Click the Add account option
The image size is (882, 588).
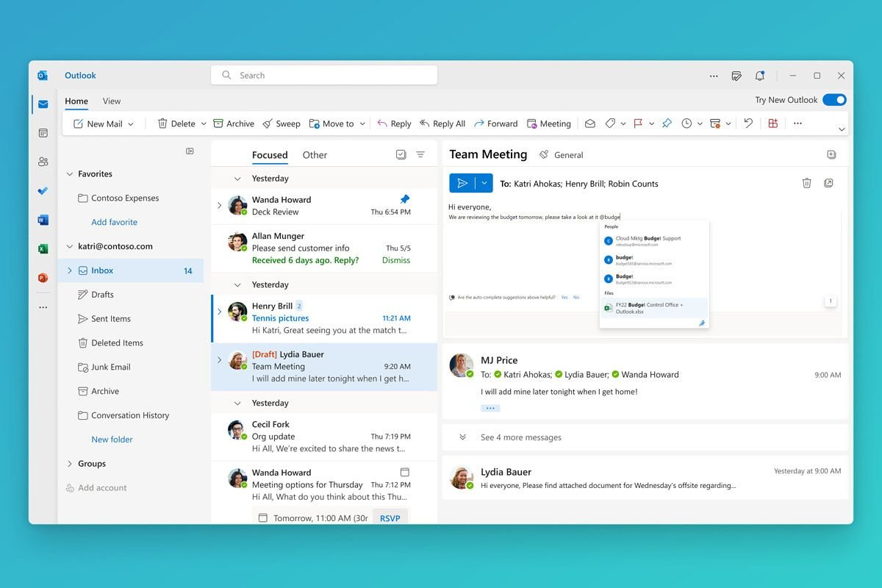[x=96, y=488]
